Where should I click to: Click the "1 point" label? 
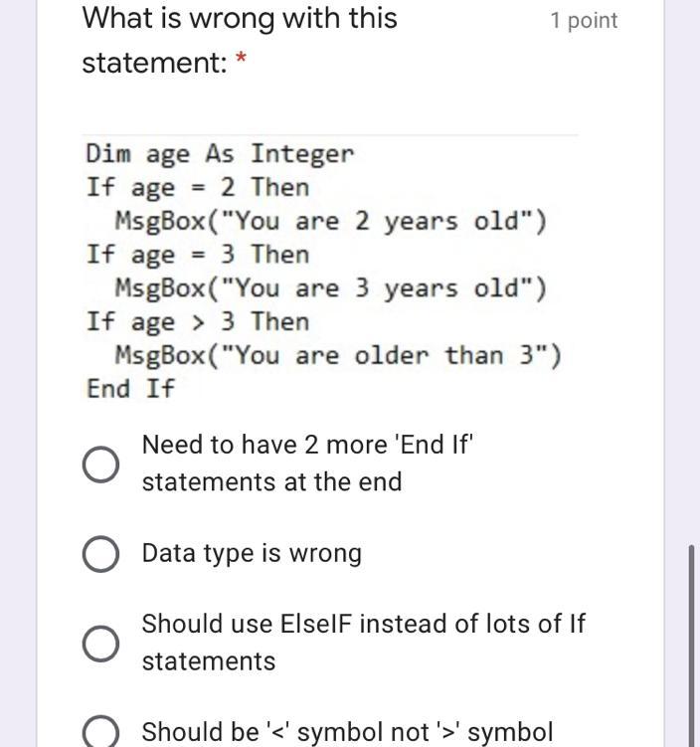[584, 21]
